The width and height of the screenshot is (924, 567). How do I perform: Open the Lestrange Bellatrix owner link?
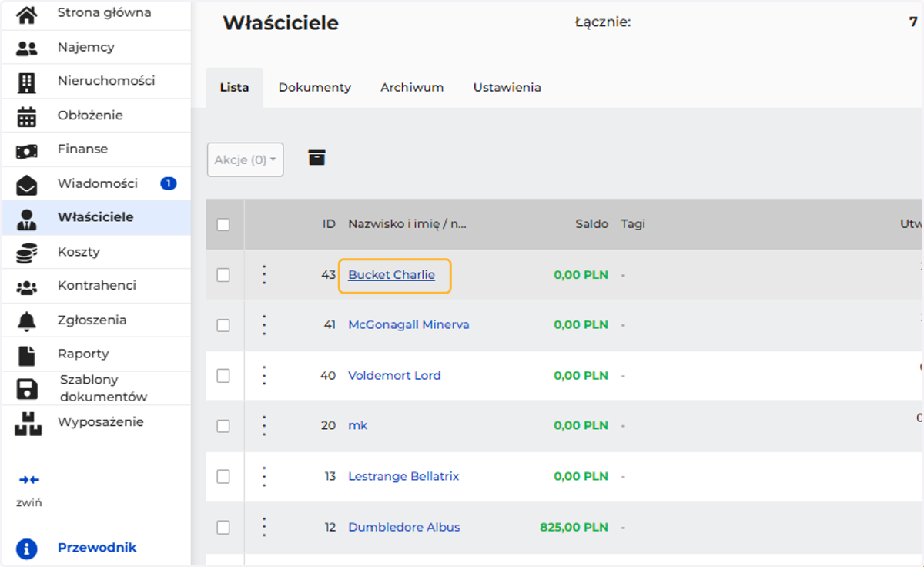click(403, 477)
